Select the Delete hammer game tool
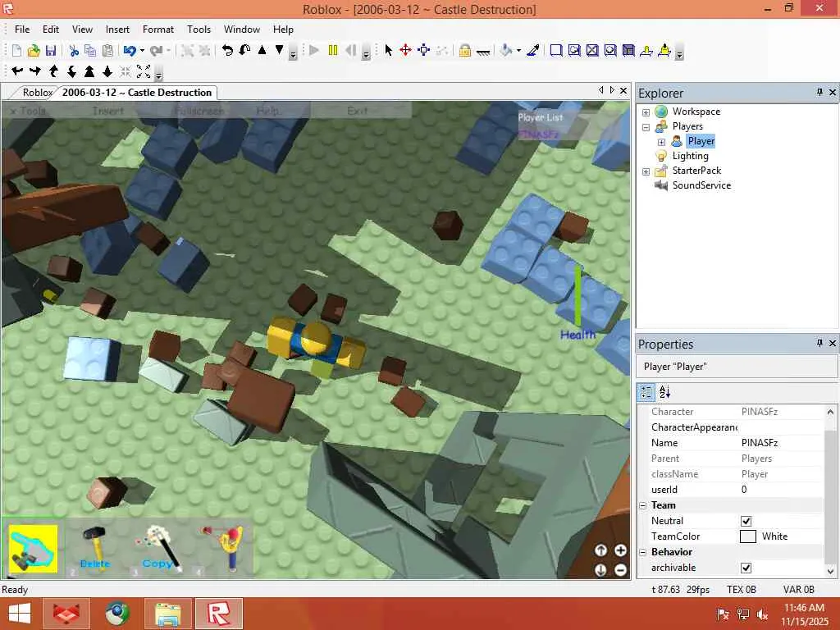The width and height of the screenshot is (840, 630). click(x=95, y=549)
